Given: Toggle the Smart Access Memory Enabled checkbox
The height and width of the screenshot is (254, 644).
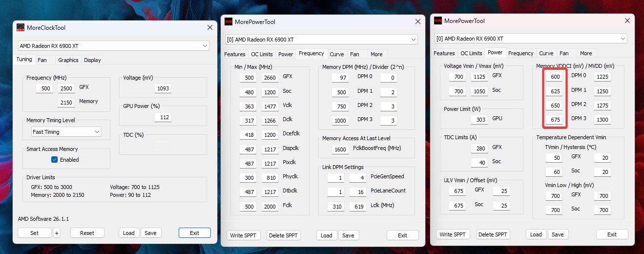Looking at the screenshot, I should (x=55, y=160).
